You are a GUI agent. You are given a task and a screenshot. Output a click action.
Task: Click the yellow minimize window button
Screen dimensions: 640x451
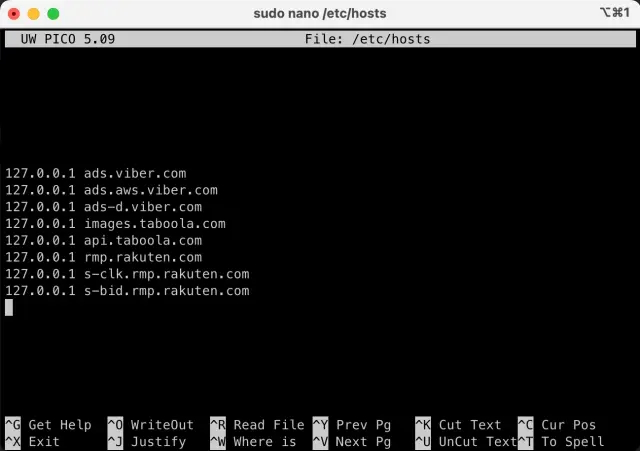33,14
